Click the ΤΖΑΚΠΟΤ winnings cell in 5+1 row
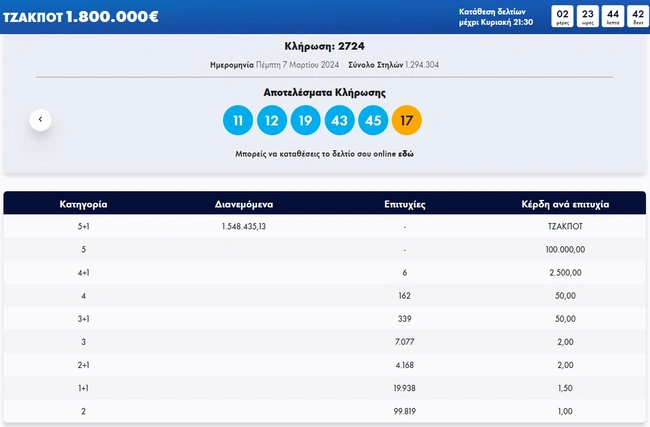 coord(565,226)
